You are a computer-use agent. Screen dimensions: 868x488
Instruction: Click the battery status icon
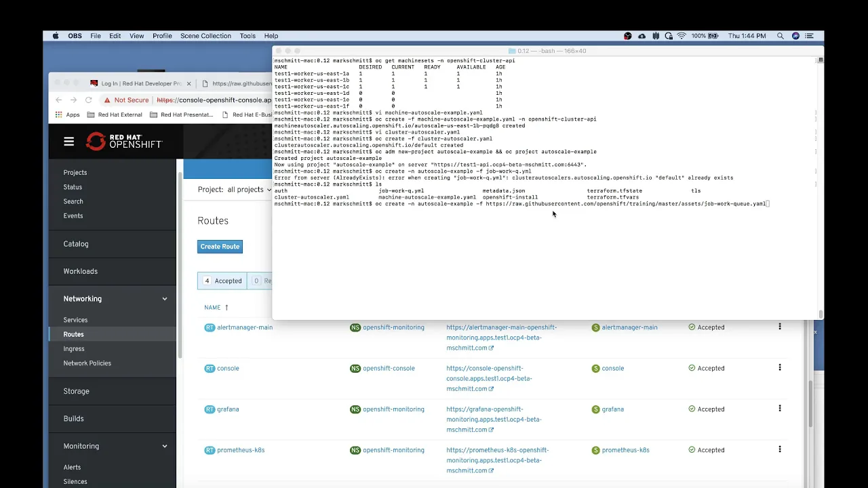[714, 36]
